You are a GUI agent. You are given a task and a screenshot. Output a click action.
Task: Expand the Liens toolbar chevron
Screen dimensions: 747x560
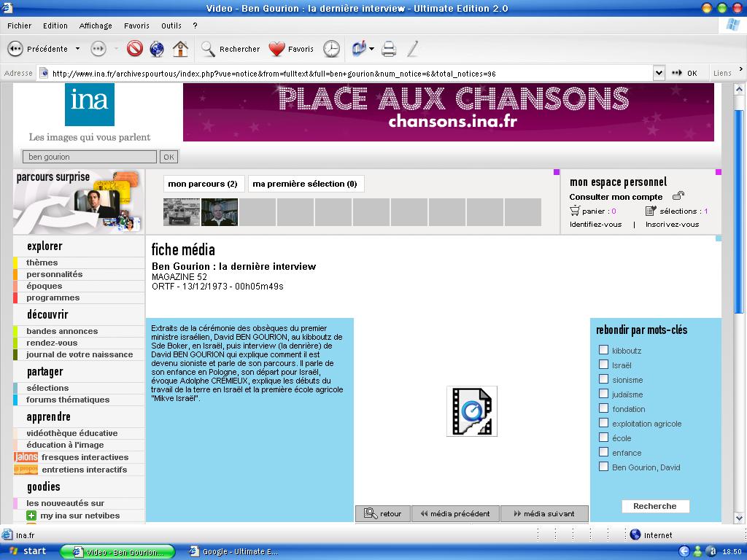click(x=741, y=69)
